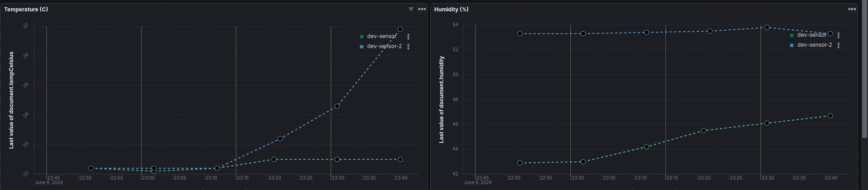Select dev-sensor humidity point at 23:30
Viewport: 868px width, 190px height.
pos(767,123)
